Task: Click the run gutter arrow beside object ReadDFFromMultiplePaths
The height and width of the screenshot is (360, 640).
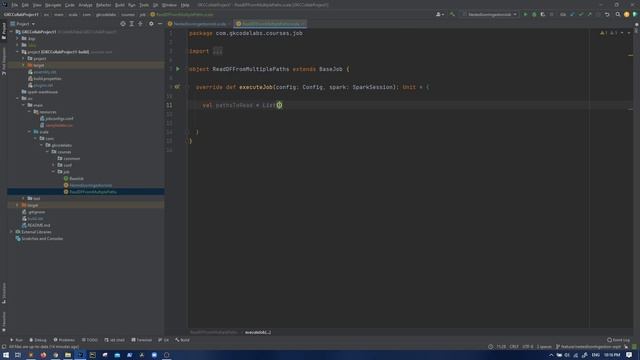Action: (178, 69)
